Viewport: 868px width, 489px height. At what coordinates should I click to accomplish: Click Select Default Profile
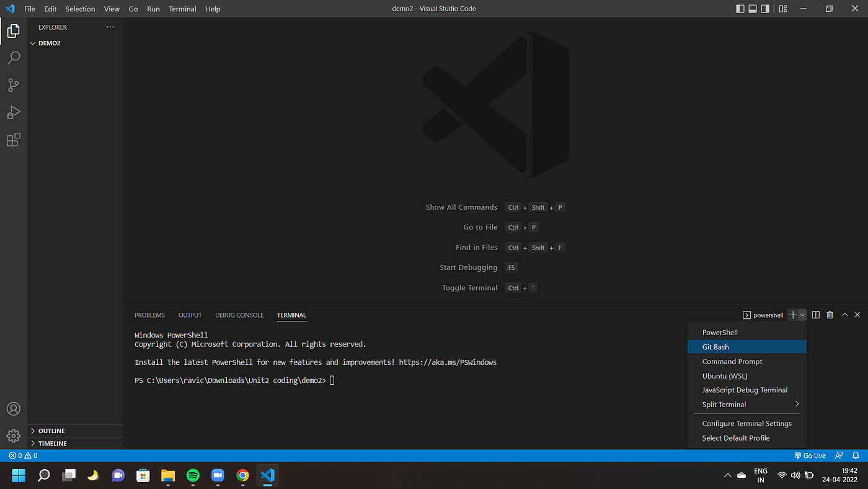[x=747, y=437]
